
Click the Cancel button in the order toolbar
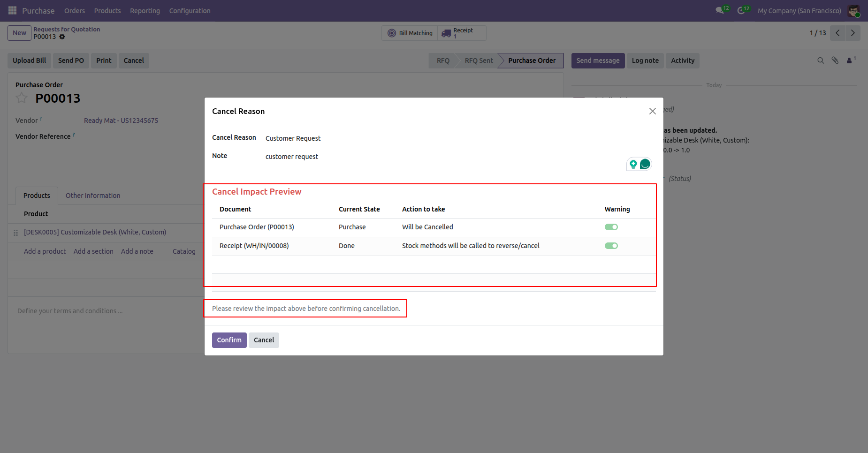134,60
